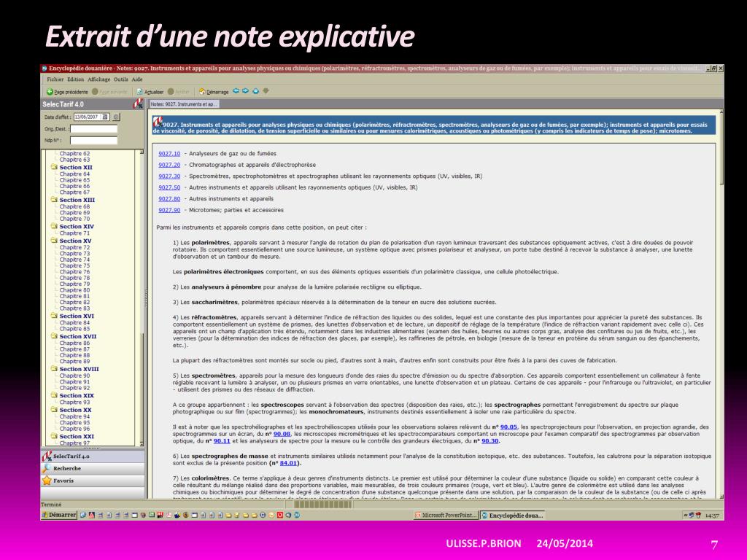Open the Affichage menu
The width and height of the screenshot is (747, 560).
pos(98,79)
